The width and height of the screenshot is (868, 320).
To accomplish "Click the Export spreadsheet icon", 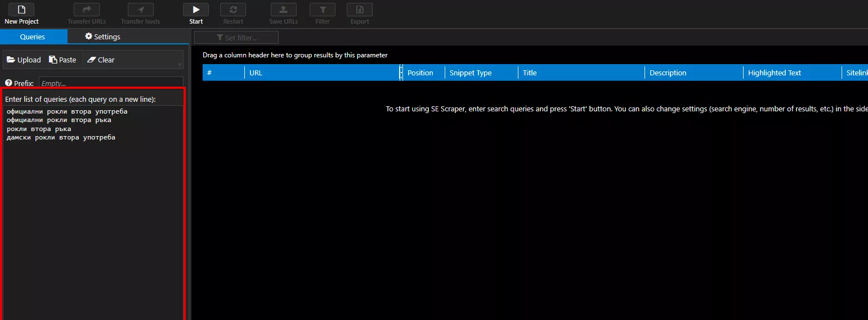I will click(x=360, y=10).
